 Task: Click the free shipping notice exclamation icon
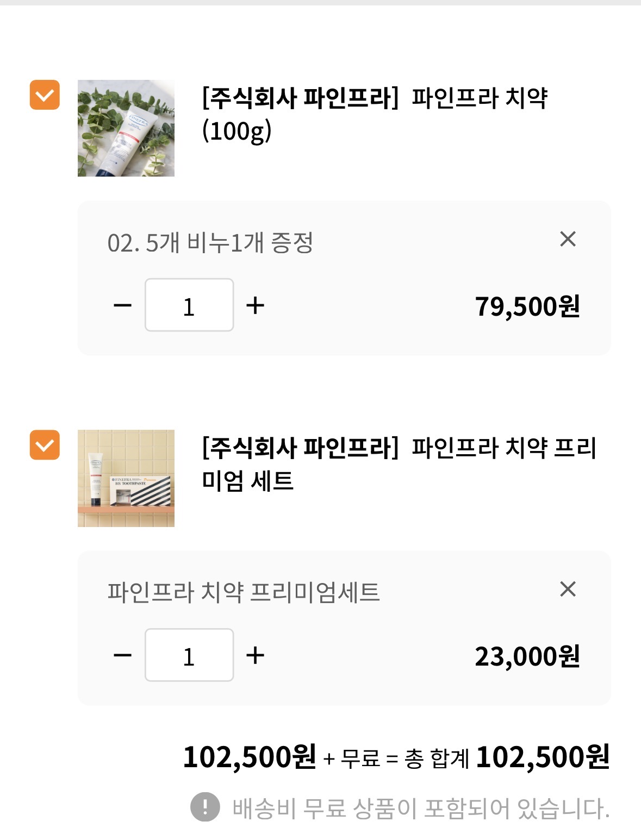205,806
